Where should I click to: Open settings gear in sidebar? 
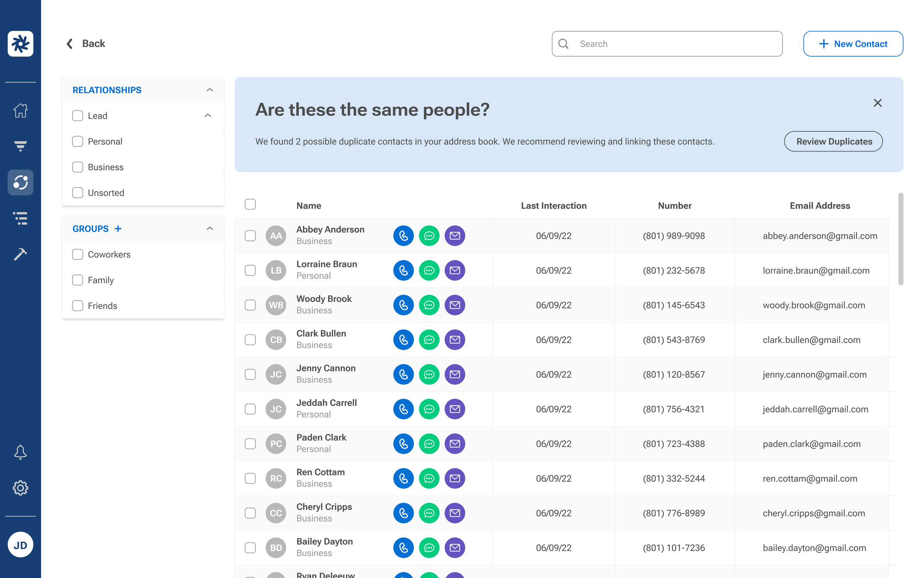click(x=20, y=488)
